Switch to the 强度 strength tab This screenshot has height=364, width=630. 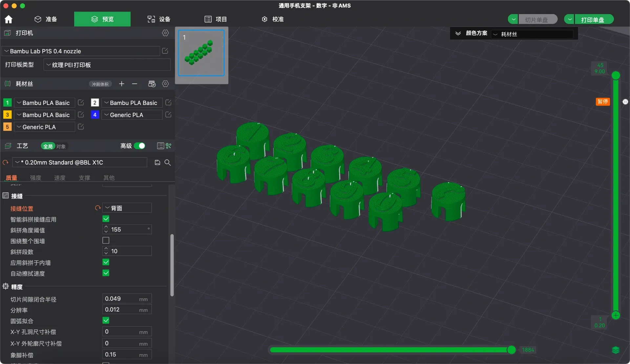coord(35,178)
